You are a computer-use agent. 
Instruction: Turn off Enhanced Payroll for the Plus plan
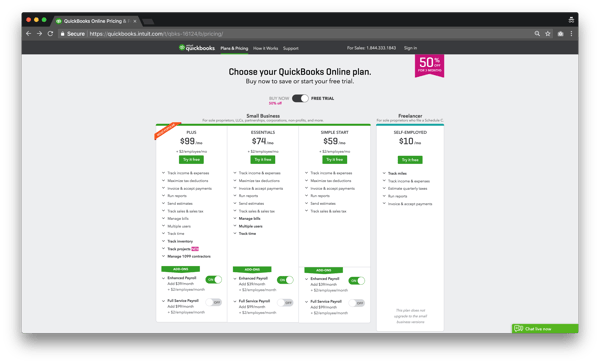(214, 279)
